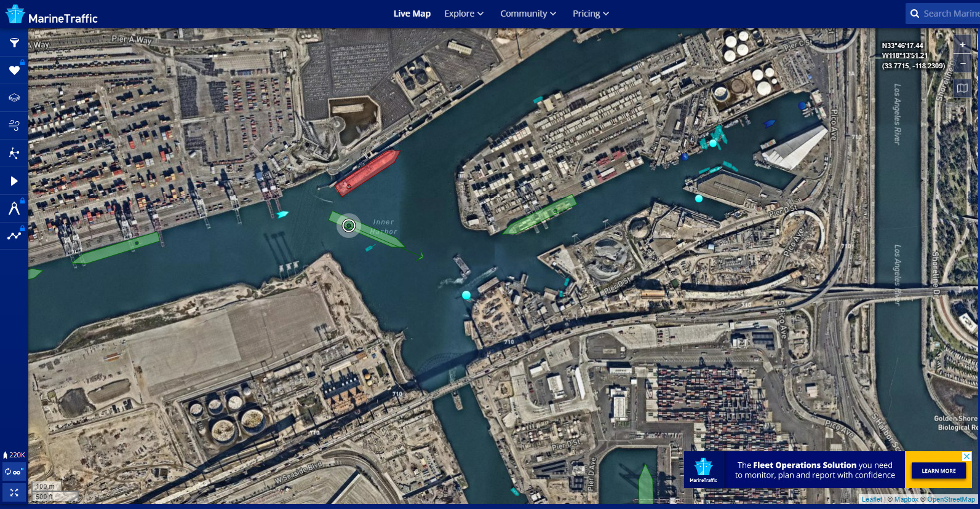Open the density maps icon in sidebar
Image resolution: width=980 pixels, height=509 pixels.
coord(14,153)
